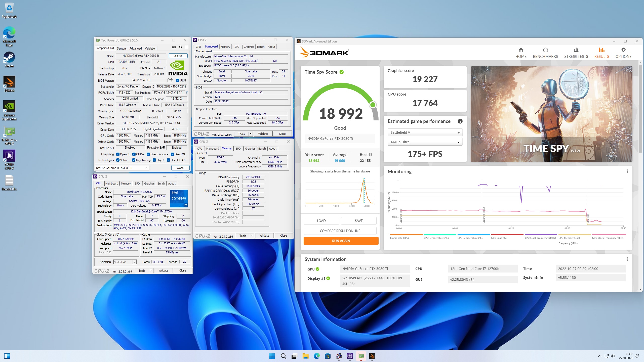Switch to the Sensors tab in GPU-Z
Screen dimensions: 644x362
[122, 48]
